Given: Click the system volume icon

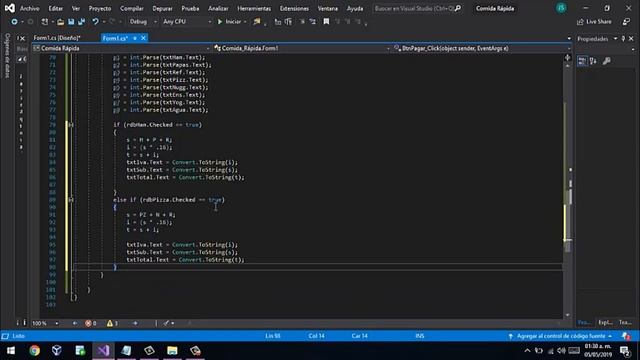Looking at the screenshot, I should (x=562, y=351).
